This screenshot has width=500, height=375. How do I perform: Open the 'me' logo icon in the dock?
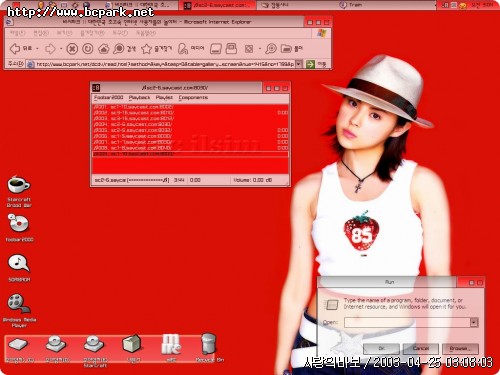[171, 344]
